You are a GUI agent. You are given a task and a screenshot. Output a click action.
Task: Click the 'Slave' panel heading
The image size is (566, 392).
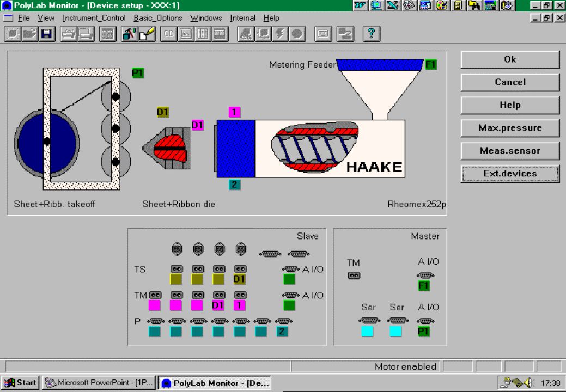[x=308, y=236]
